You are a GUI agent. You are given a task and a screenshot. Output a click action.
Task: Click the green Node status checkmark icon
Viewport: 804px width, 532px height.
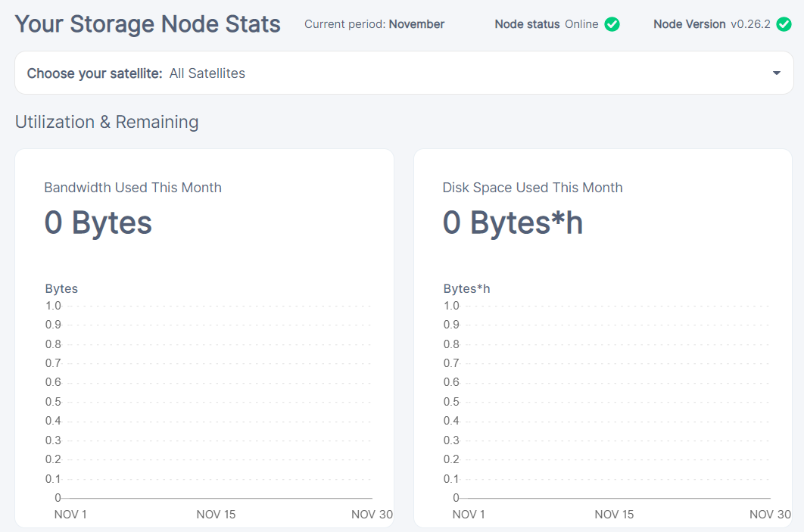(x=612, y=24)
